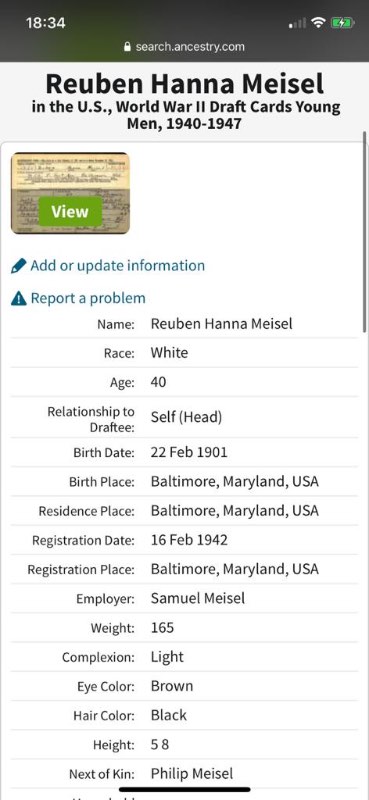
Task: Click the green View button
Action: 70,211
